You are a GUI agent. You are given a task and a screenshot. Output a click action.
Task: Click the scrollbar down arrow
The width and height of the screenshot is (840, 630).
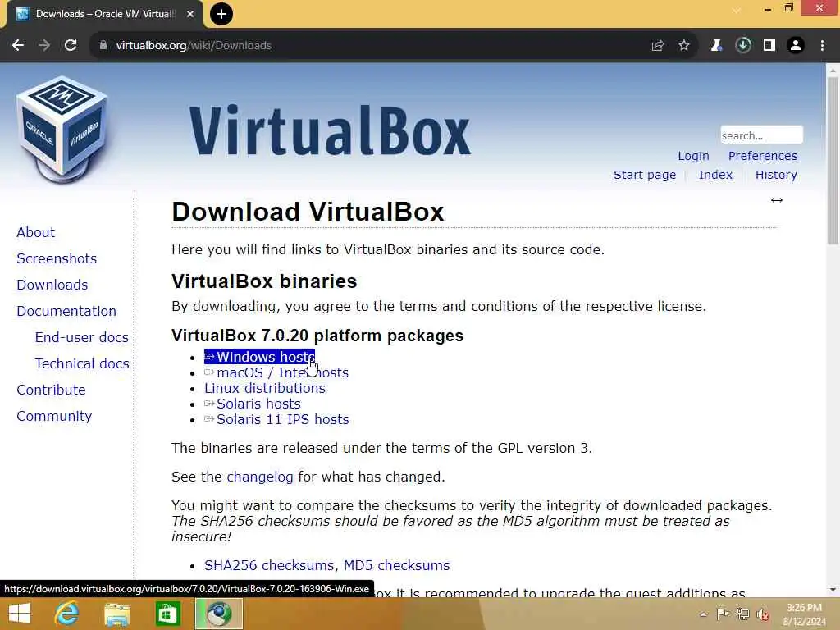[x=833, y=590]
